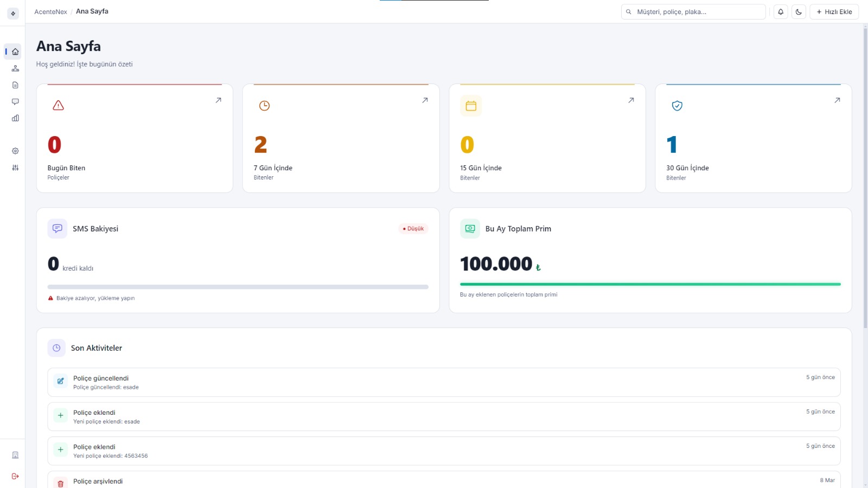Open the Ana Sayfa home icon
This screenshot has height=488, width=868.
(15, 51)
